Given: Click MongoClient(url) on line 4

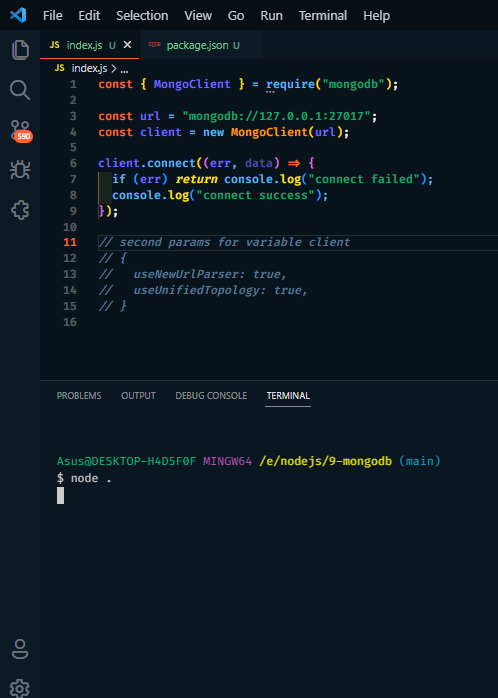Looking at the screenshot, I should pyautogui.click(x=287, y=132).
